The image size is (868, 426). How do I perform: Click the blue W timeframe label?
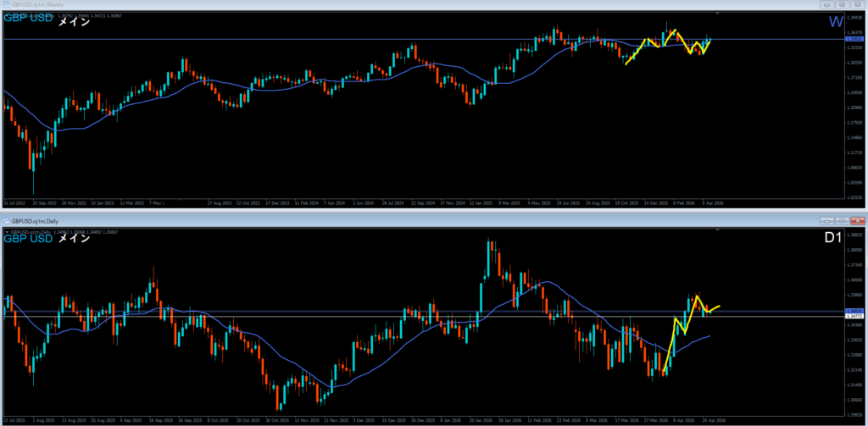pos(835,21)
